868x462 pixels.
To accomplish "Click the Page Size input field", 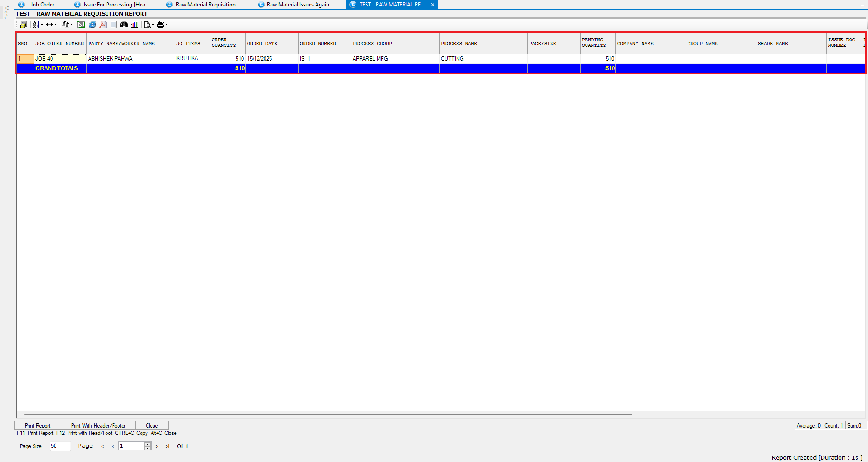I will tap(60, 446).
